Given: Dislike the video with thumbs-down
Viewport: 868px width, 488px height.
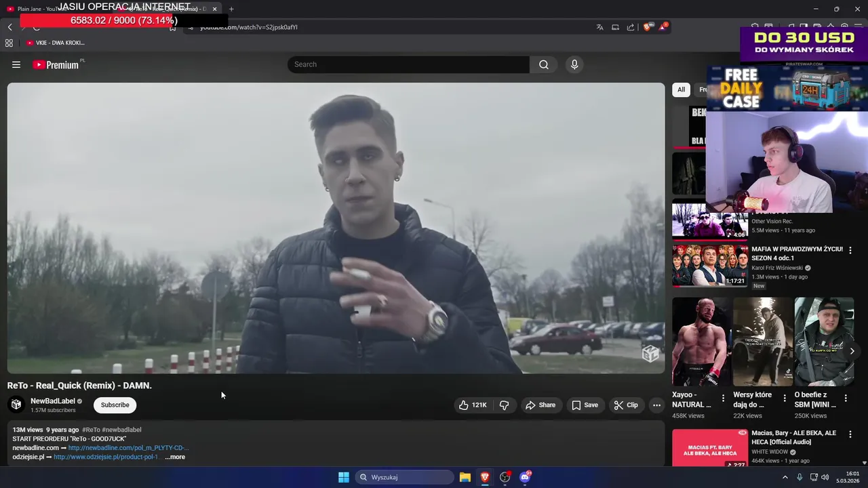Looking at the screenshot, I should 504,405.
